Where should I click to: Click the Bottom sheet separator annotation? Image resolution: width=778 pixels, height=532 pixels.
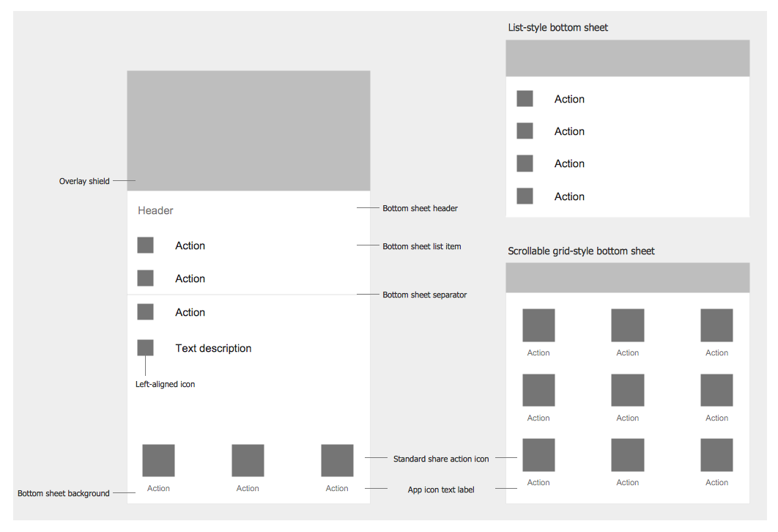click(x=425, y=295)
